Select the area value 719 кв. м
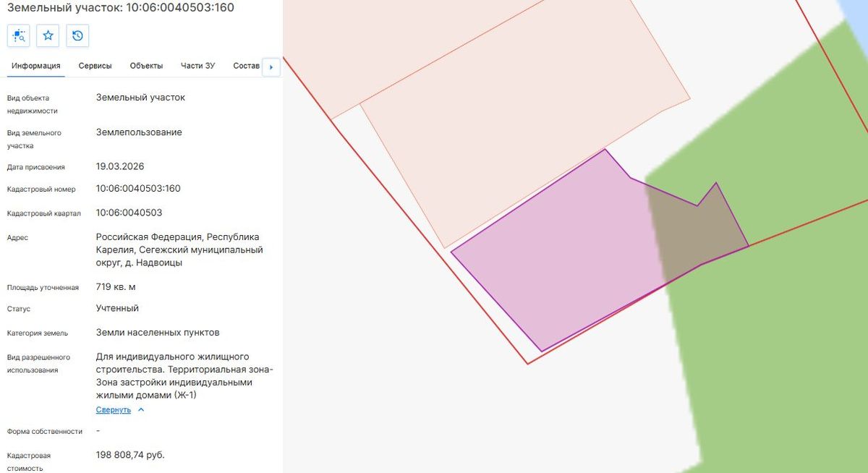 click(116, 287)
